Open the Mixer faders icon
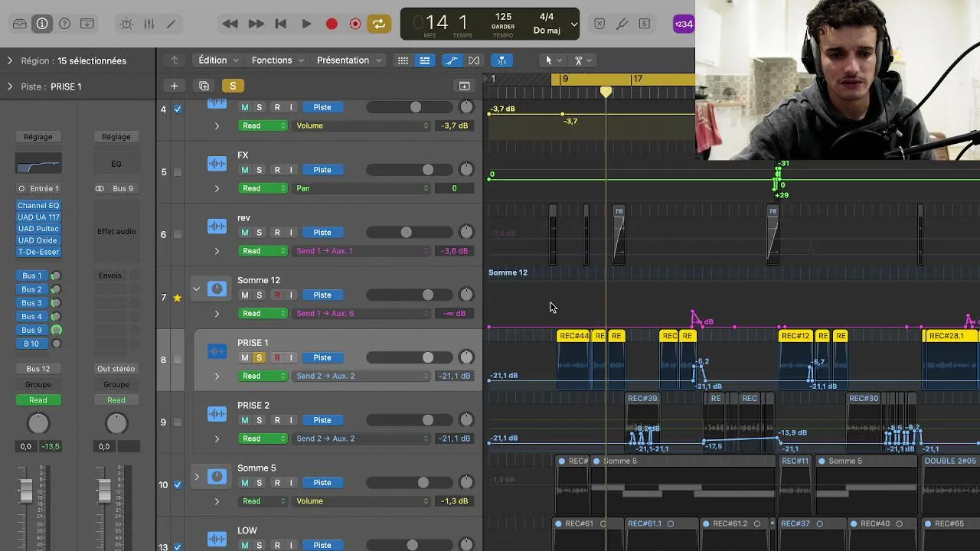 tap(149, 24)
